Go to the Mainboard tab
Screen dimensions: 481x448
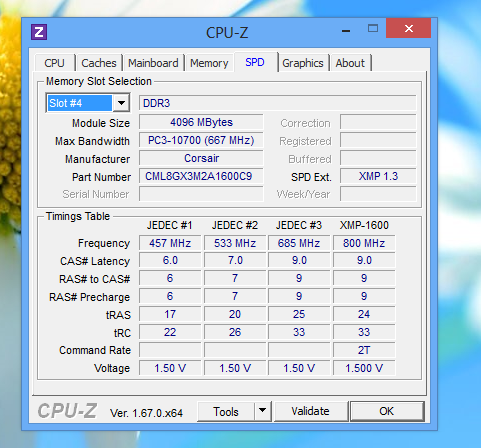click(x=153, y=63)
